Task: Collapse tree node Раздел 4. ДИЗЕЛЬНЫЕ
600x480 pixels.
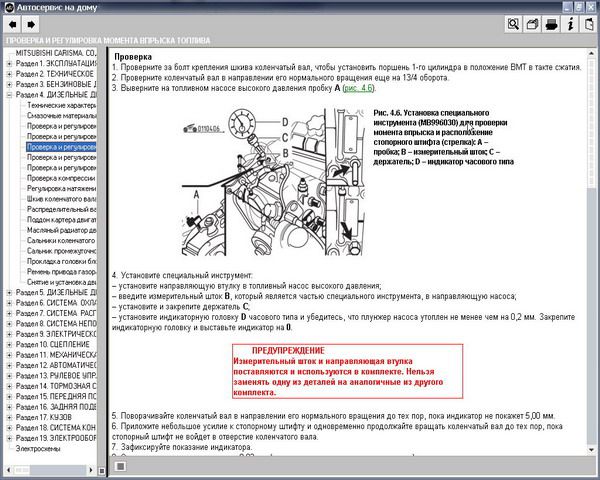Action: (x=9, y=94)
